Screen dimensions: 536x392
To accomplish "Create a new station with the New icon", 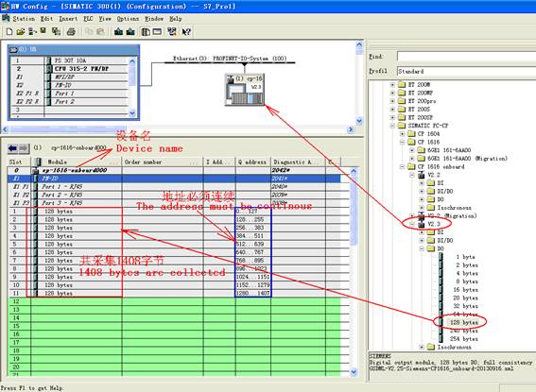I will tap(9, 32).
